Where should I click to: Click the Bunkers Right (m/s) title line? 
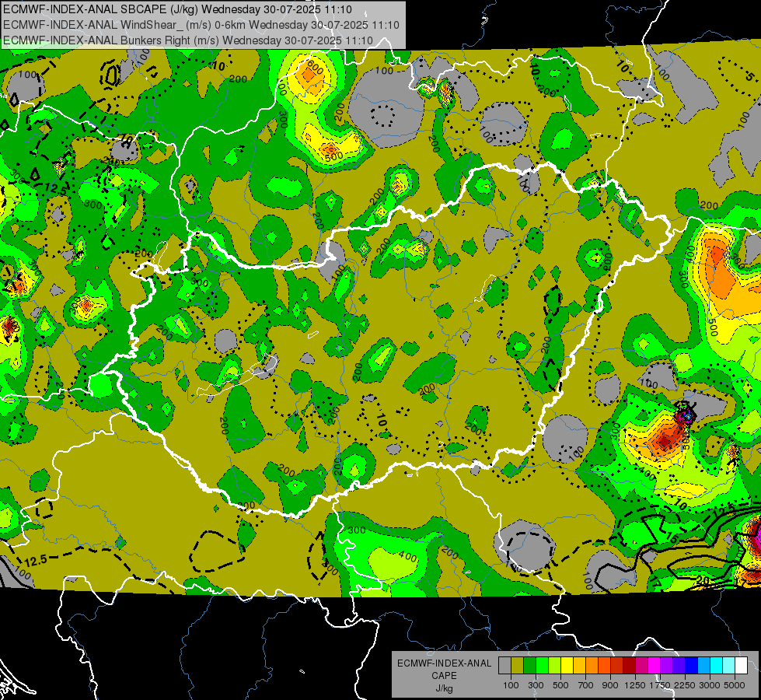click(188, 40)
